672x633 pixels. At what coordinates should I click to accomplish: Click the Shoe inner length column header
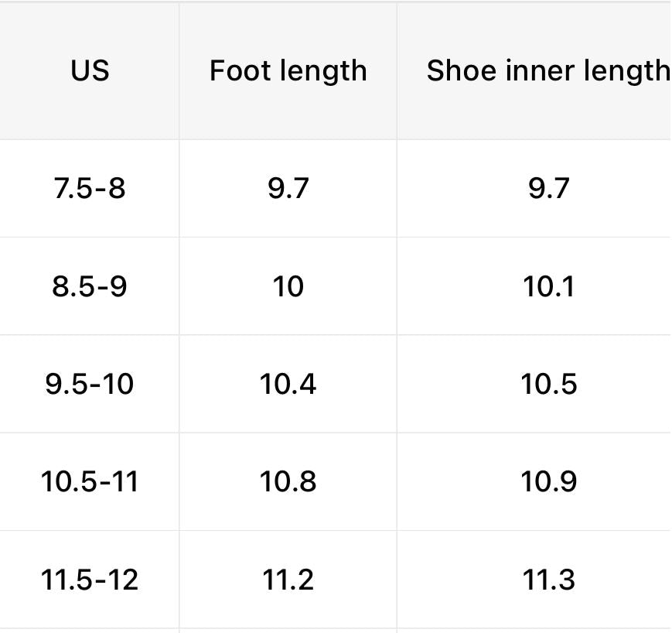[534, 70]
